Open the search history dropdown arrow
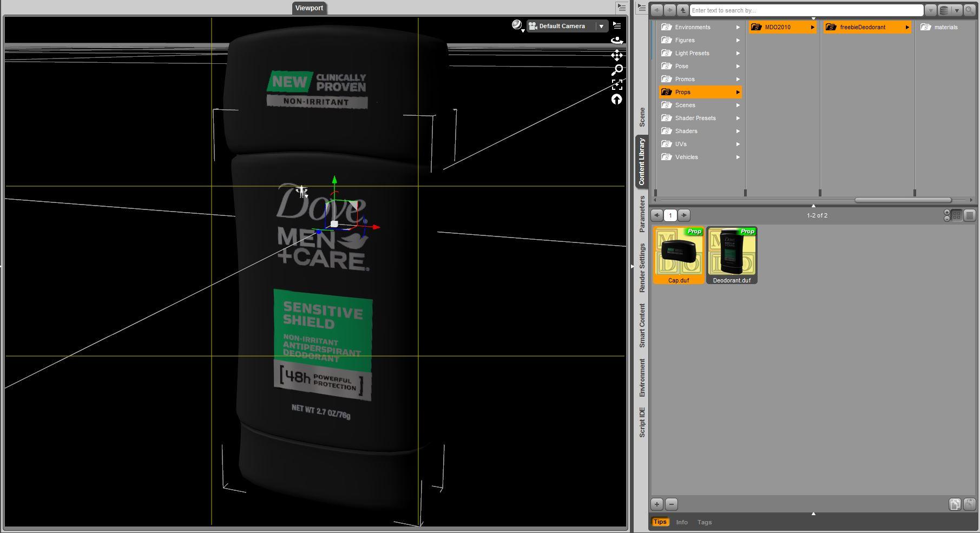Image resolution: width=980 pixels, height=533 pixels. pos(931,10)
